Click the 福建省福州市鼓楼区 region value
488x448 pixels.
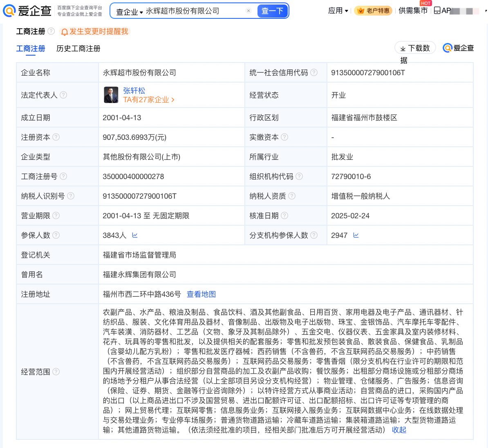[x=364, y=118]
